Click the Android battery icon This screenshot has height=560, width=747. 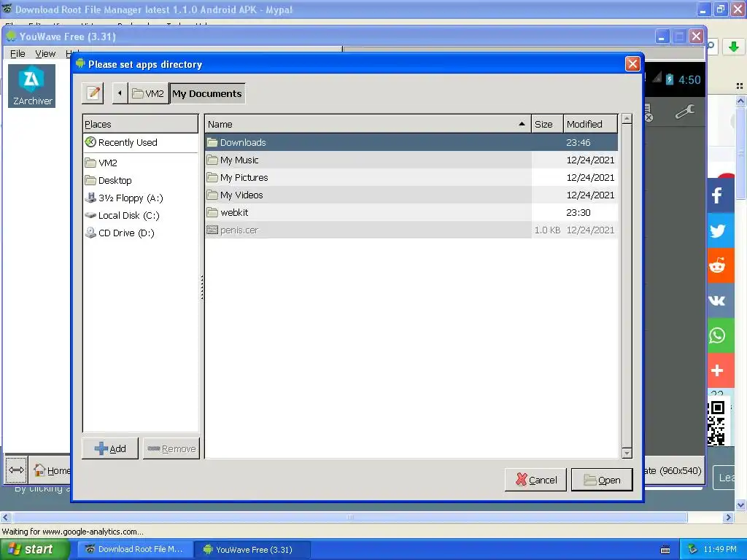click(670, 79)
